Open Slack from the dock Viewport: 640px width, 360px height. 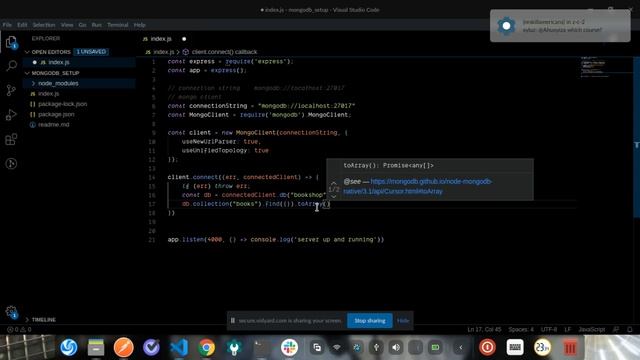coord(289,347)
